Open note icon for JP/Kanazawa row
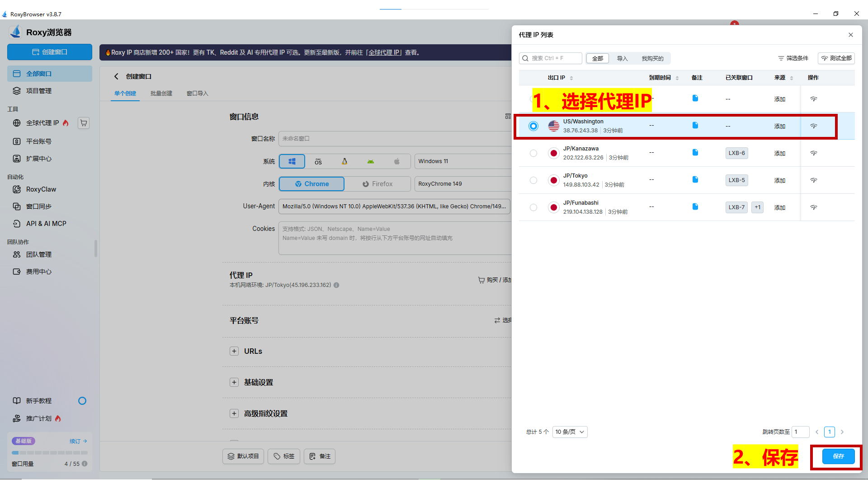Screen dimensions: 868x488 coord(695,152)
